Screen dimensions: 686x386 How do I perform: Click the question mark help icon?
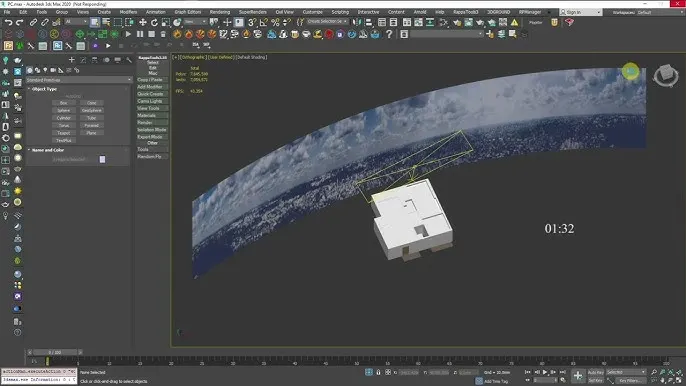[x=389, y=34]
